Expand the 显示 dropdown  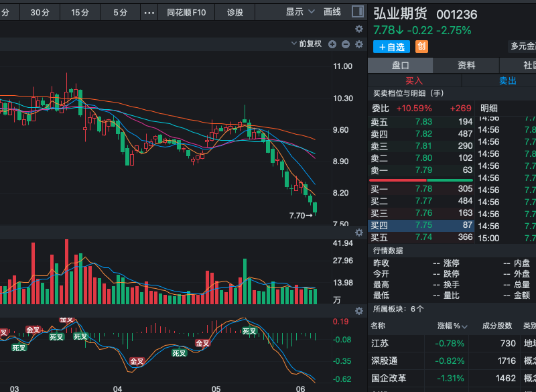point(300,12)
